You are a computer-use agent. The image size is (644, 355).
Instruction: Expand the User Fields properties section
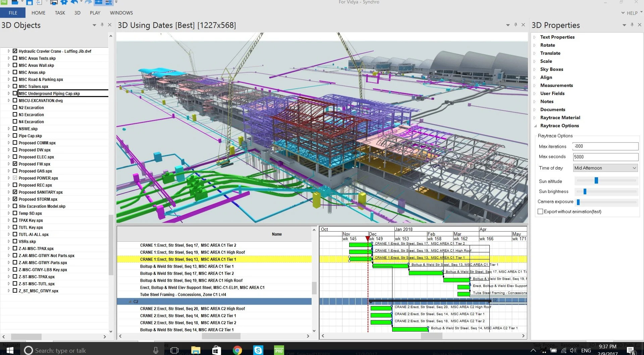point(535,94)
